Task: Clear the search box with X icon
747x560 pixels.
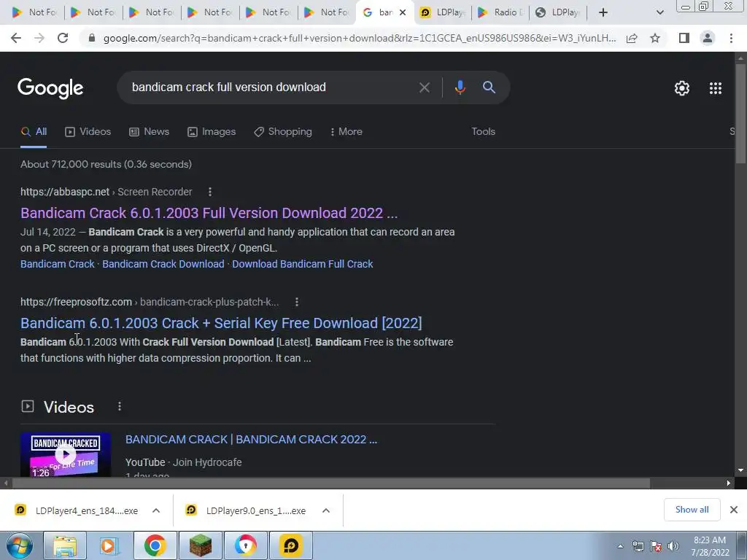Action: (424, 87)
